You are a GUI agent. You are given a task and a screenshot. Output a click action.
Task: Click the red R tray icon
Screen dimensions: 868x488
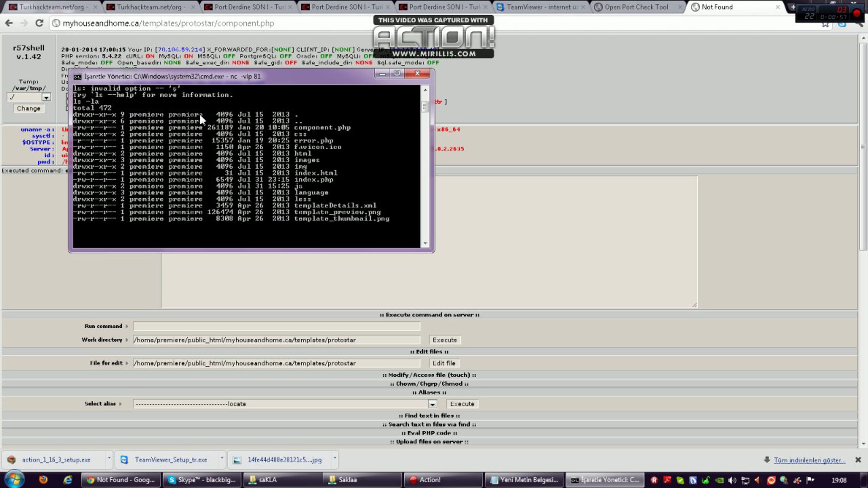click(654, 480)
